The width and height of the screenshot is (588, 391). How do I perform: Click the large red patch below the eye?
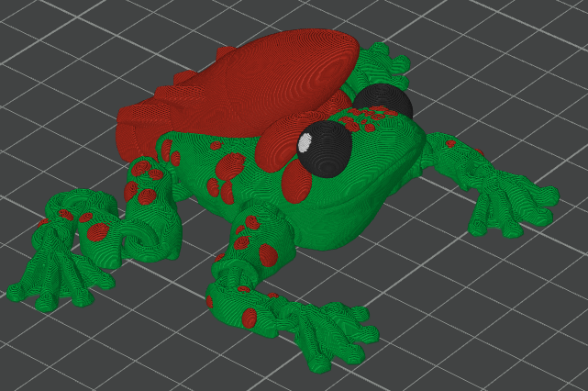pos(296,184)
